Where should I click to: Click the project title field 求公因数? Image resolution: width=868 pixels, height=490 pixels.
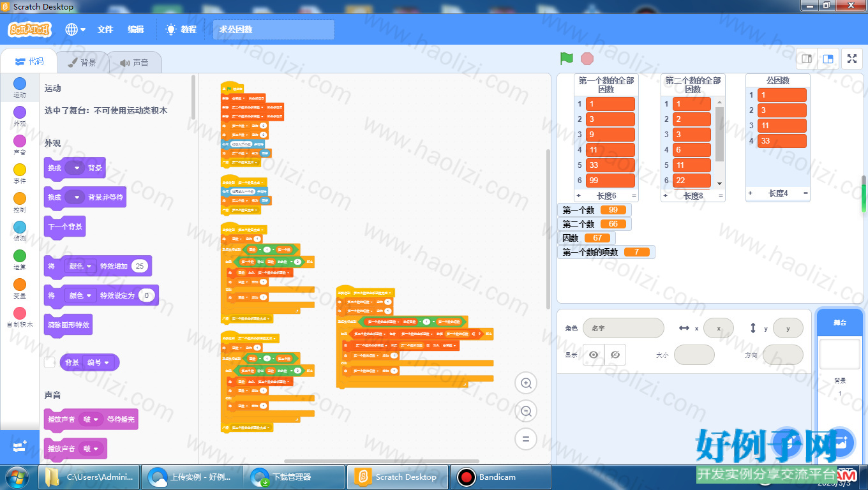[x=274, y=29]
